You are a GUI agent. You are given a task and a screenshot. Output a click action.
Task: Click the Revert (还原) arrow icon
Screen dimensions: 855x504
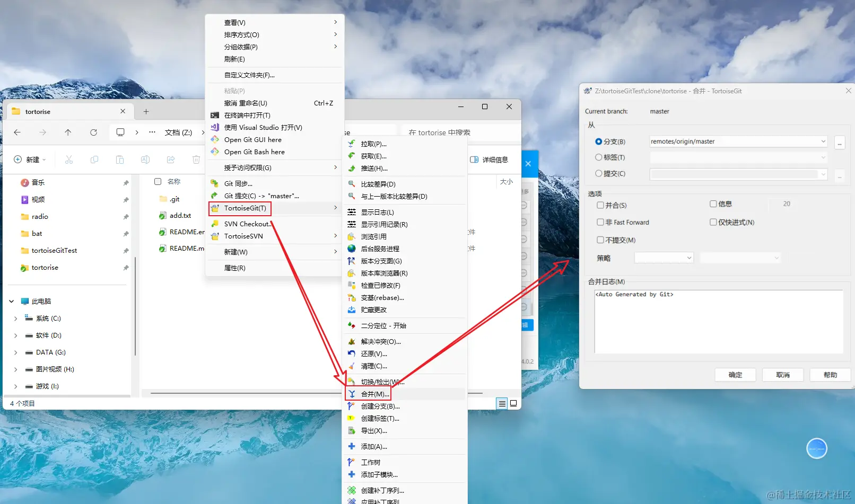tap(351, 353)
